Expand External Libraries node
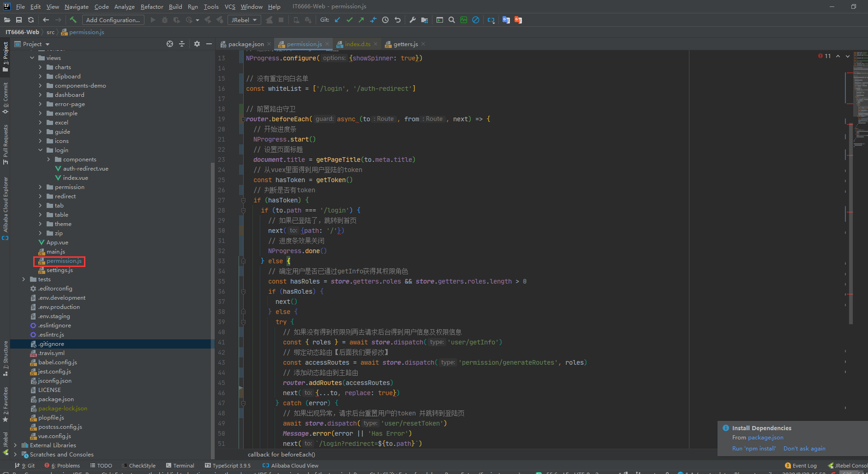The width and height of the screenshot is (868, 474). click(x=15, y=445)
